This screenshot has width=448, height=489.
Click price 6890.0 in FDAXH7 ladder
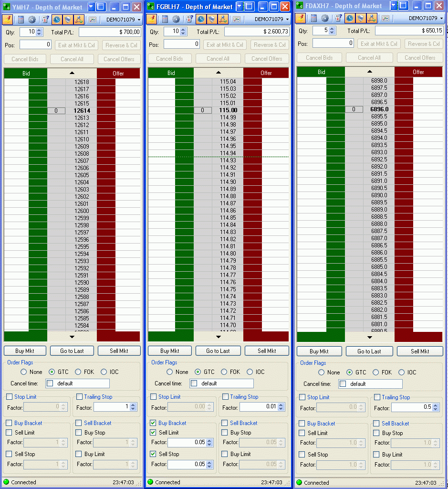pos(379,195)
